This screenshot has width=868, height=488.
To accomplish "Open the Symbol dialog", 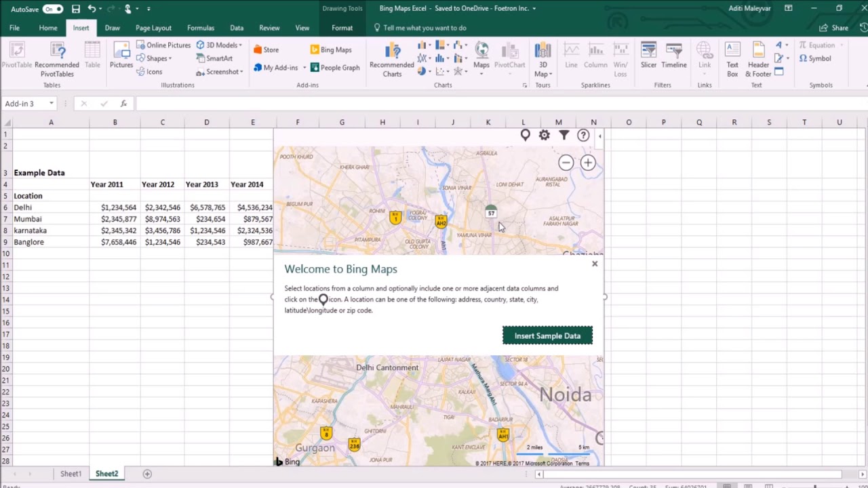I will pos(814,58).
